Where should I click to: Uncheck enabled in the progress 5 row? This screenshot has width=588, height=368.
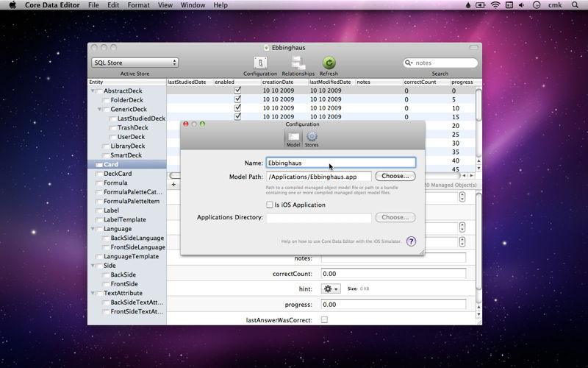tap(237, 99)
